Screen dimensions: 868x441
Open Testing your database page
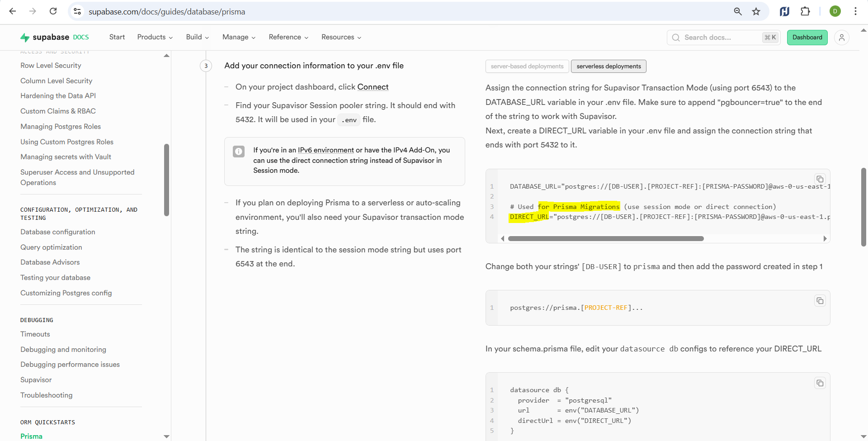(55, 278)
